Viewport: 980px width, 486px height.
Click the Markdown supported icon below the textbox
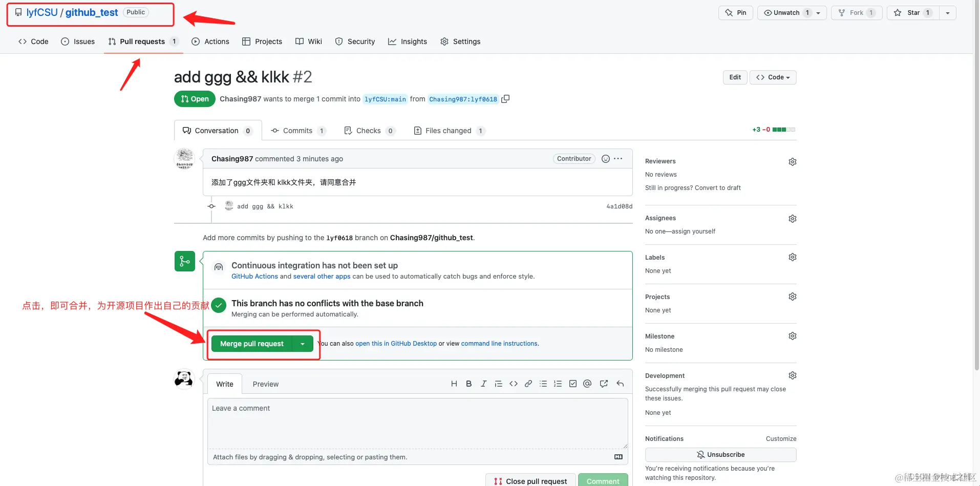click(x=619, y=457)
